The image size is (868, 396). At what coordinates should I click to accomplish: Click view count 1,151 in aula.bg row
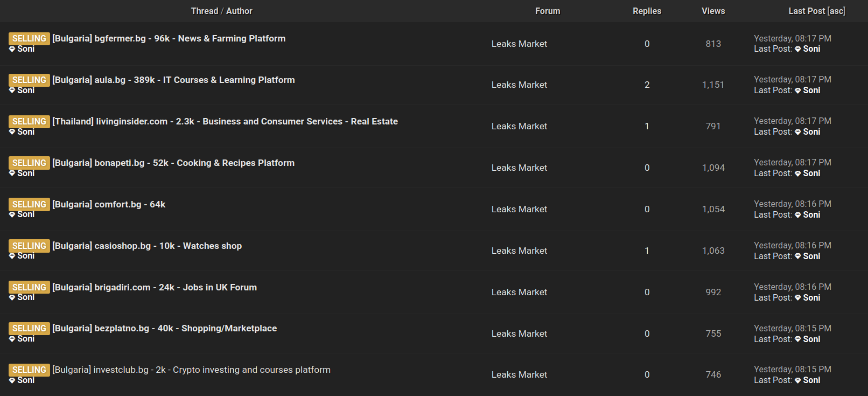(713, 85)
